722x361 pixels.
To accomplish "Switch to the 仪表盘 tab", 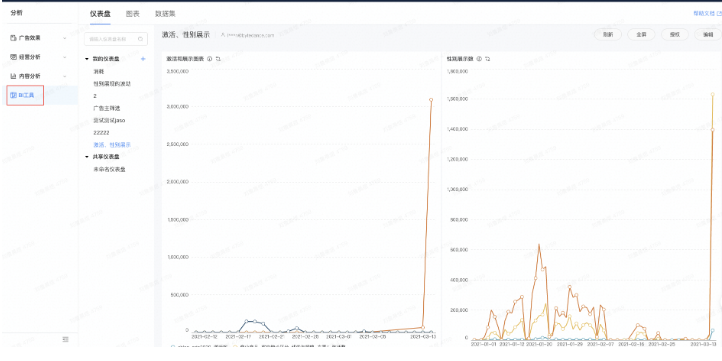I will point(100,14).
